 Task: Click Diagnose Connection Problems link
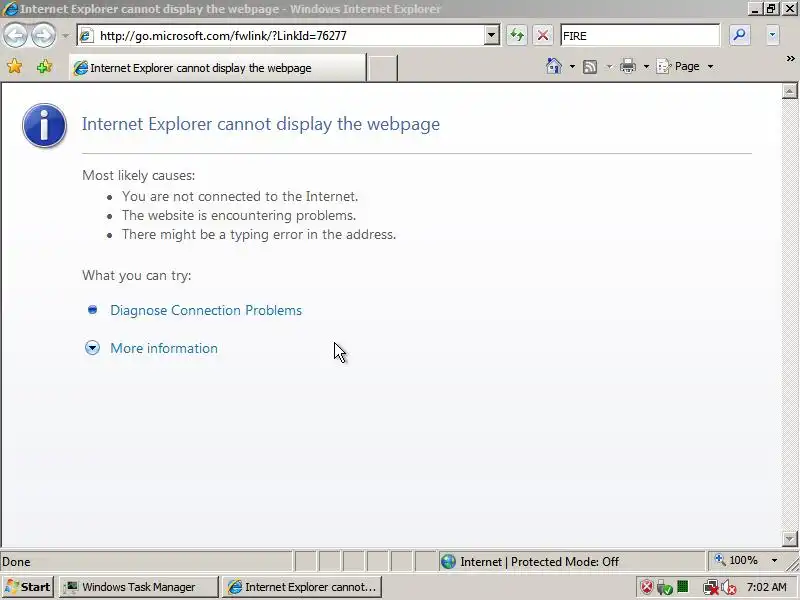[206, 310]
